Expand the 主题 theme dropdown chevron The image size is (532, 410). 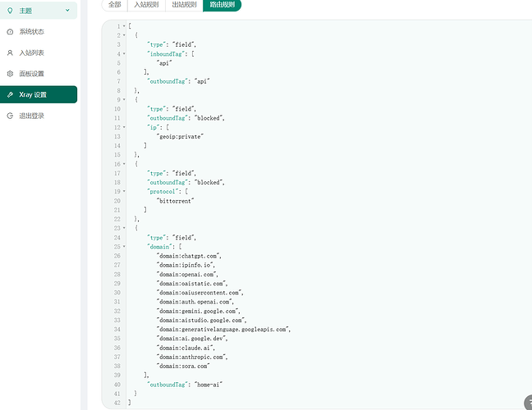(x=67, y=10)
